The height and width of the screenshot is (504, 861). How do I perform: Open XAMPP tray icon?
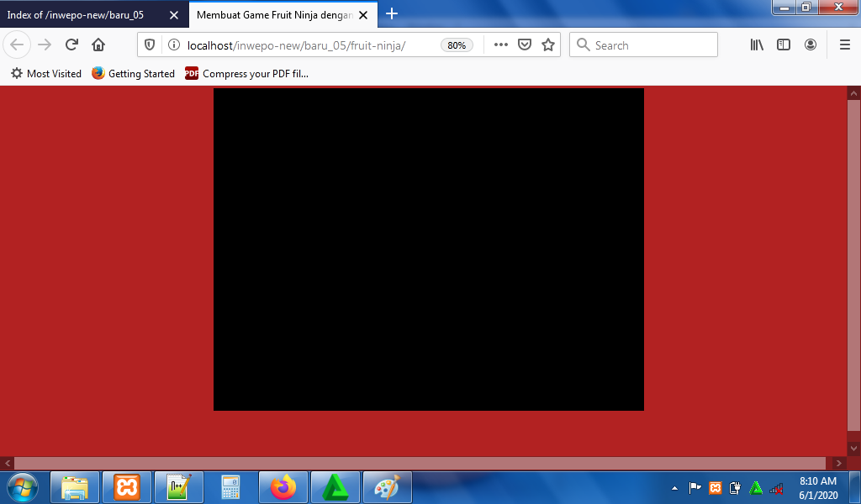(x=715, y=487)
